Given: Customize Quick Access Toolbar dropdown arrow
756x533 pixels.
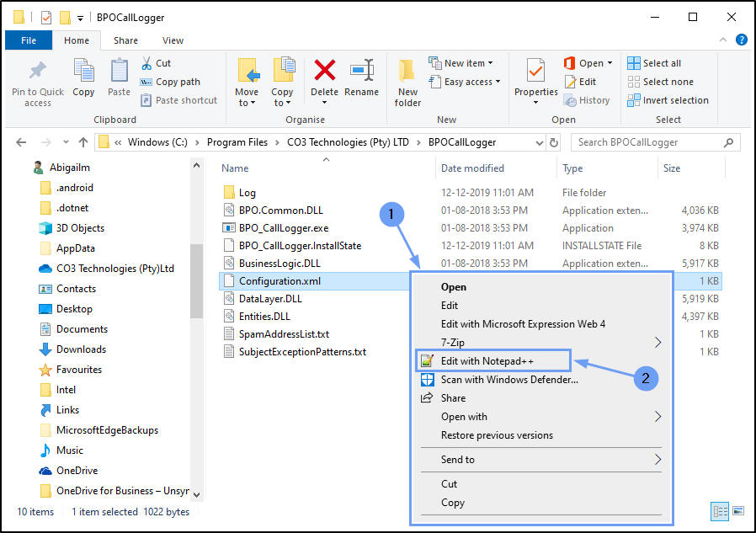Looking at the screenshot, I should click(81, 19).
